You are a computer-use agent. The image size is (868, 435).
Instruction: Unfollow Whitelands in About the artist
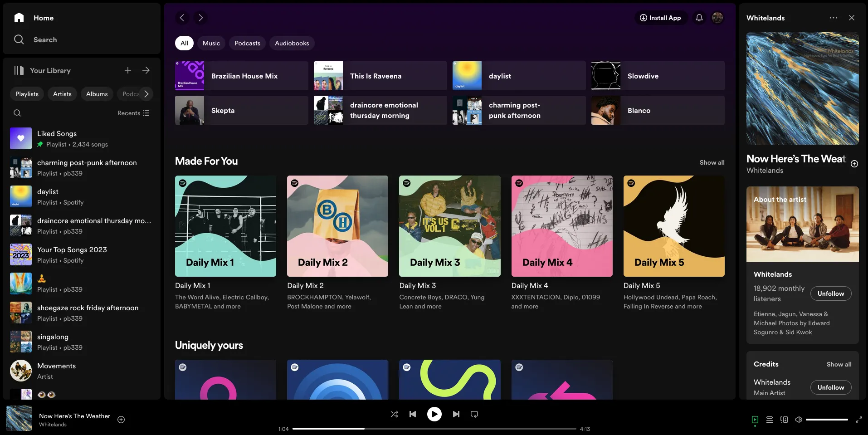point(831,293)
